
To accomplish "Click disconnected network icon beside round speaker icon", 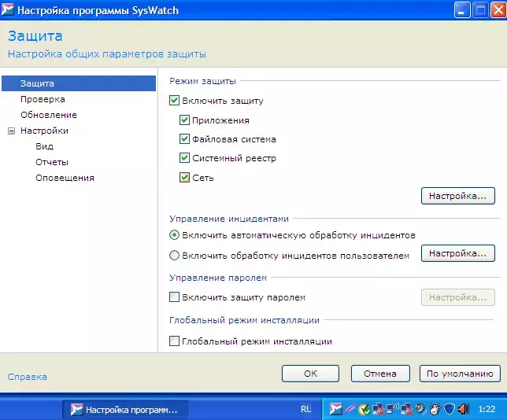I will tap(406, 409).
